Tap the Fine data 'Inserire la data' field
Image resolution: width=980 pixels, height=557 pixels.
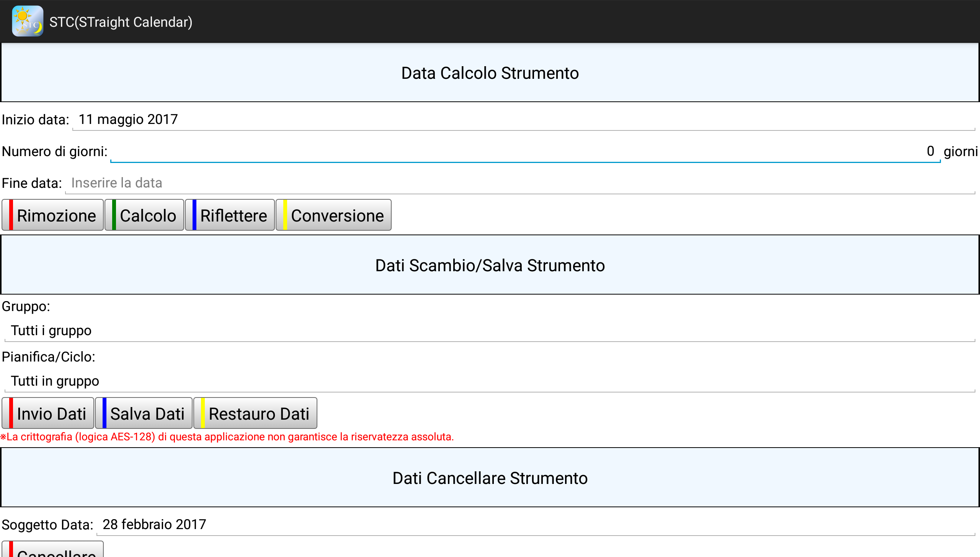[x=520, y=184]
